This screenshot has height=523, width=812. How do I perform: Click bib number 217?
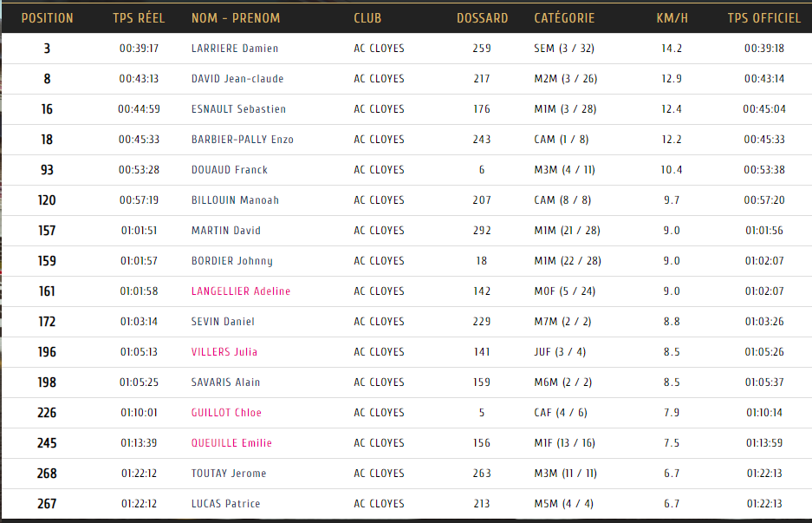(x=482, y=79)
